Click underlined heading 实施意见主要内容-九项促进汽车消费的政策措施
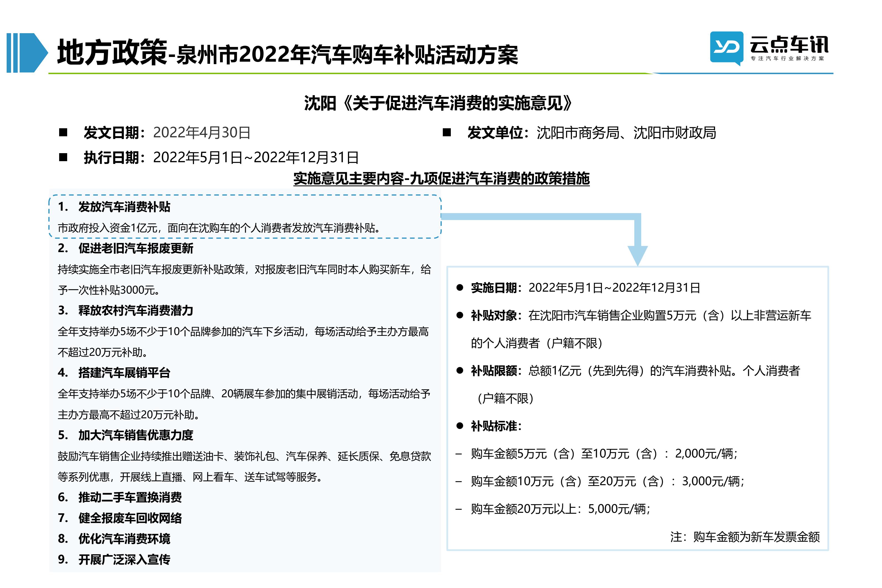This screenshot has height=588, width=882. [x=441, y=179]
